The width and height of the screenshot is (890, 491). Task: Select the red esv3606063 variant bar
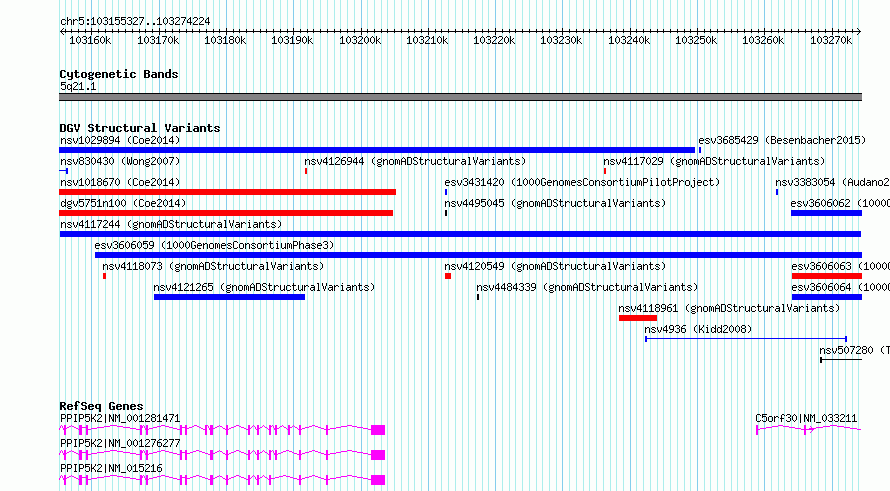(827, 276)
